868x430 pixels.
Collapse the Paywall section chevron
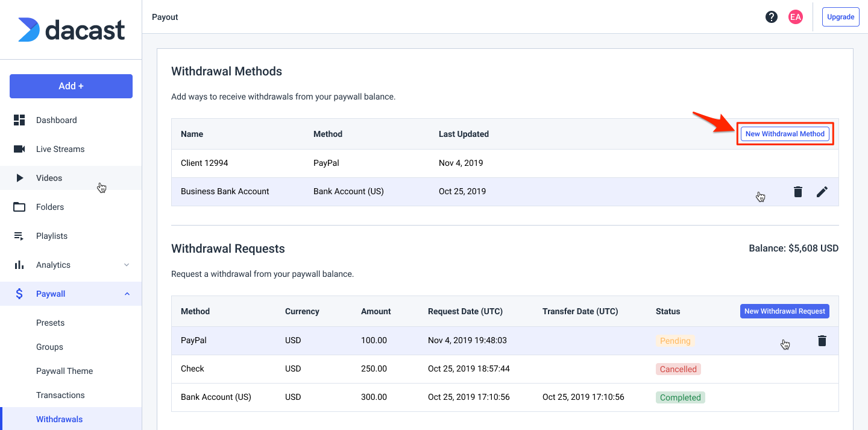[127, 294]
